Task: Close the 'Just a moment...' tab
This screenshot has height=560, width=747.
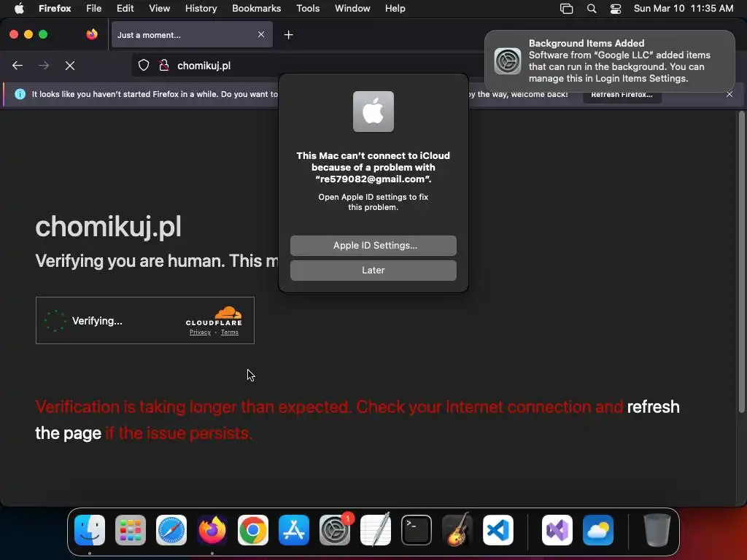Action: coord(261,34)
